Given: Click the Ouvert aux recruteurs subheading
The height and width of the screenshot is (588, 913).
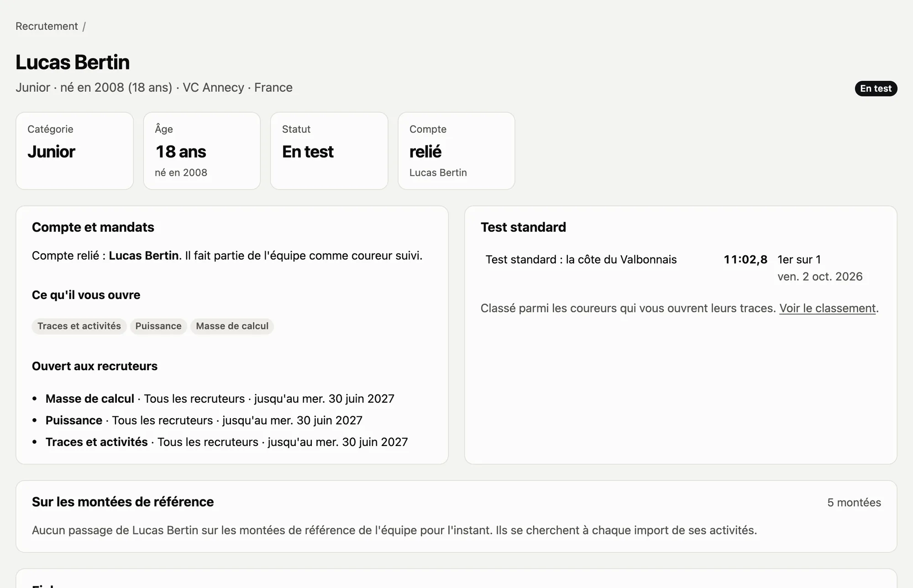Looking at the screenshot, I should (94, 367).
